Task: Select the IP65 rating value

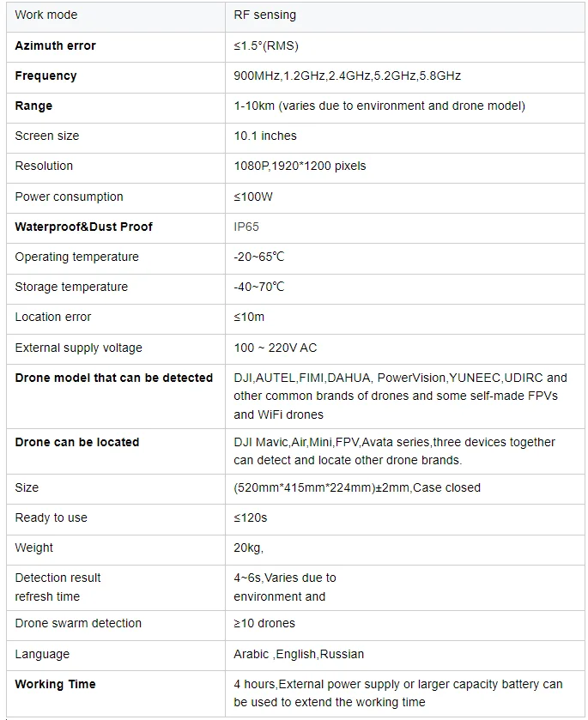Action: [x=246, y=227]
